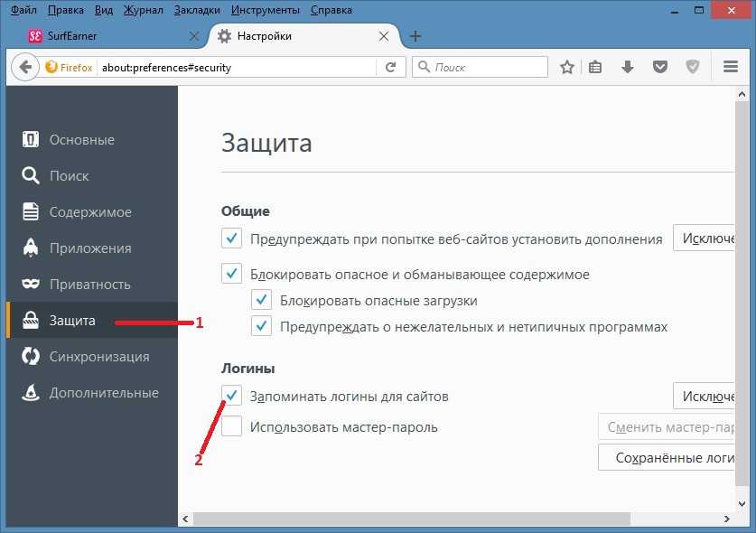Open the hamburger menu icon
This screenshot has height=533, width=756.
(731, 67)
